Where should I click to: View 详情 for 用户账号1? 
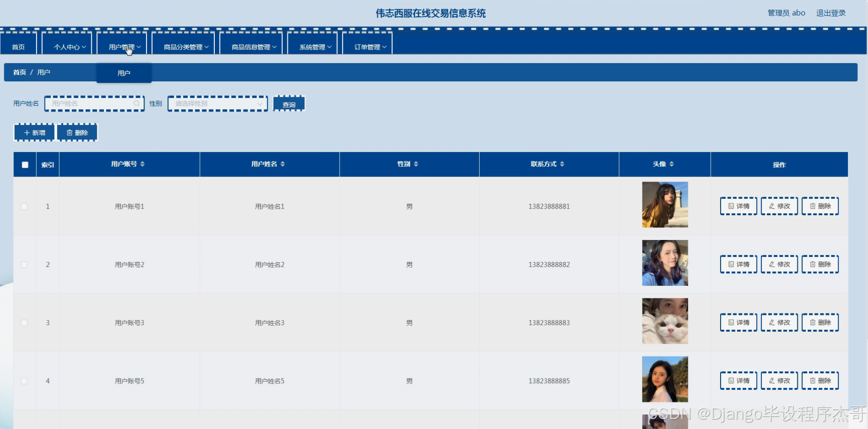(738, 206)
